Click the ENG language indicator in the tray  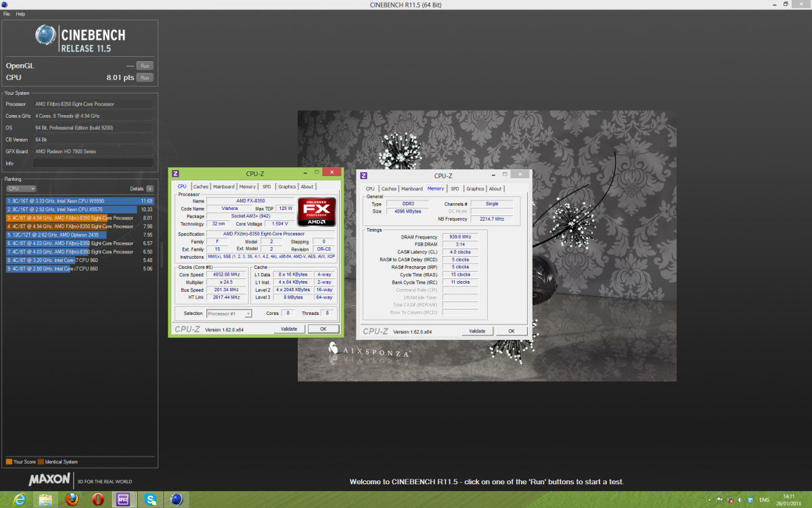(765, 500)
